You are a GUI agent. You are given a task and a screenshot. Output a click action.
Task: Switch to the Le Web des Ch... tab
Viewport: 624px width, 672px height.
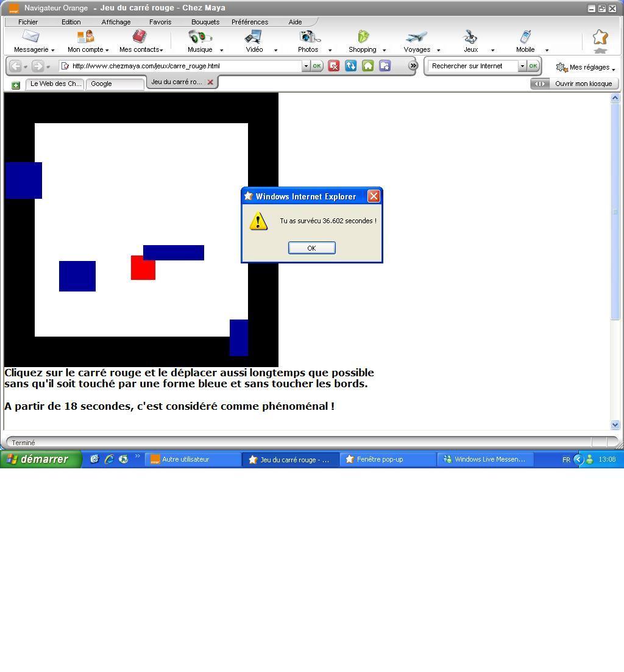pyautogui.click(x=55, y=84)
